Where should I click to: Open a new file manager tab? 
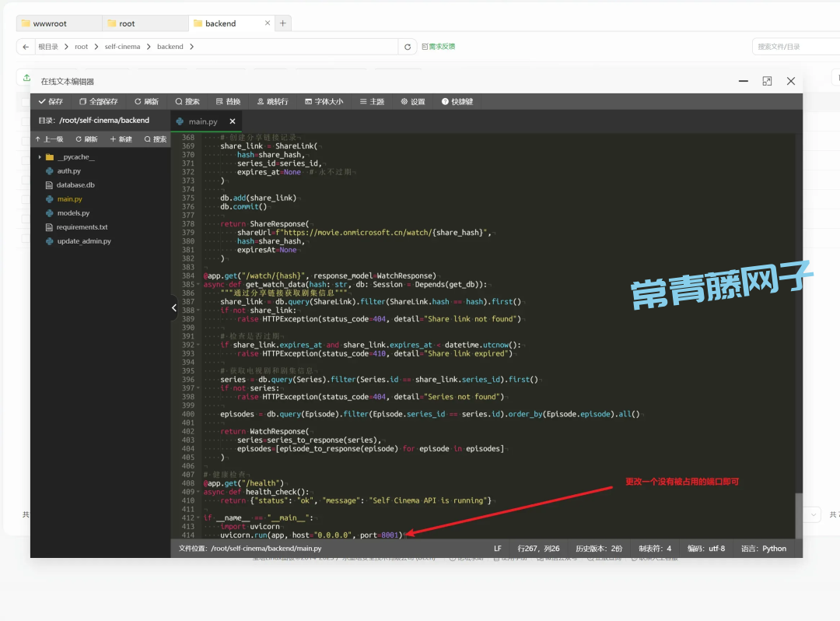(x=283, y=23)
